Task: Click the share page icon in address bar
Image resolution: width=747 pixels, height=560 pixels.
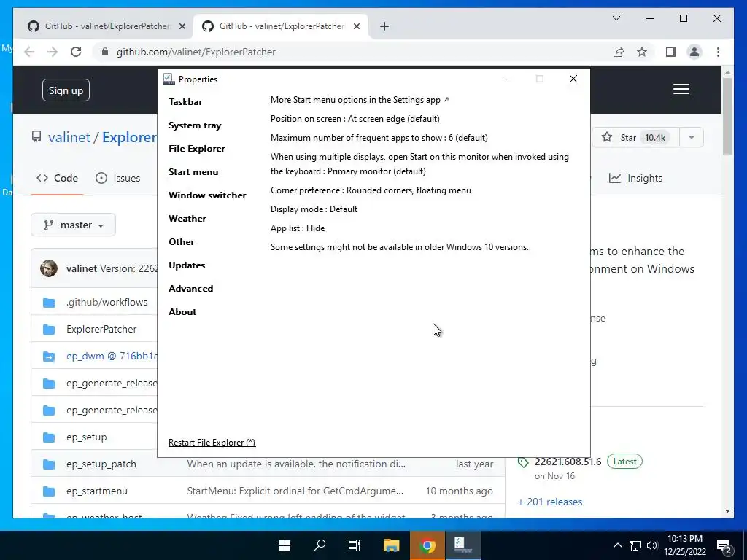Action: click(619, 52)
